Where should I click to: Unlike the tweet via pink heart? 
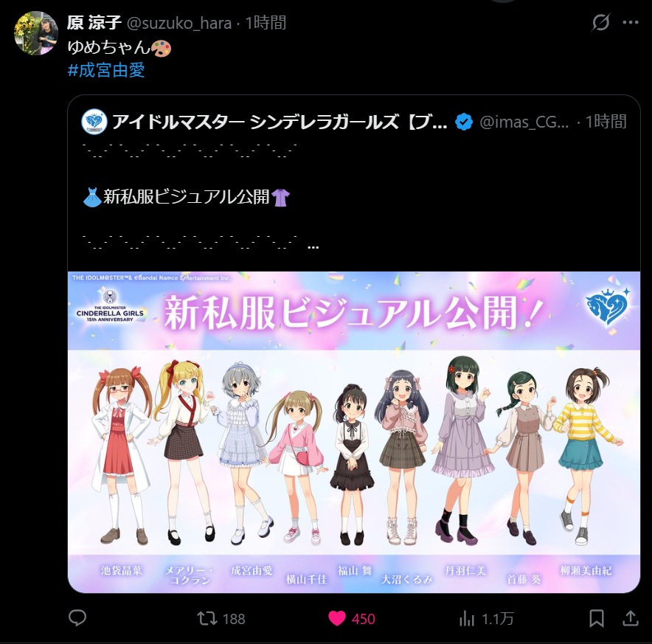click(337, 618)
